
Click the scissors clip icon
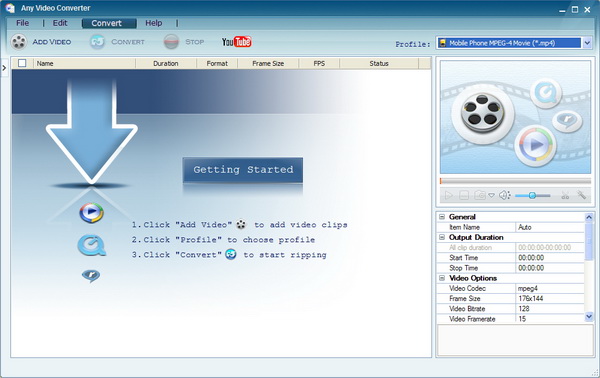coord(565,196)
